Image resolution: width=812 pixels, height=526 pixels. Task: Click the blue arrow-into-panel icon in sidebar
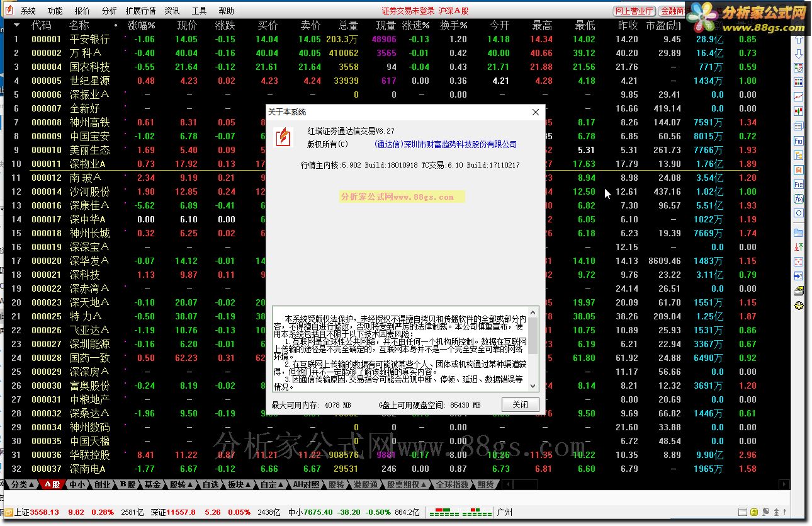tap(799, 276)
